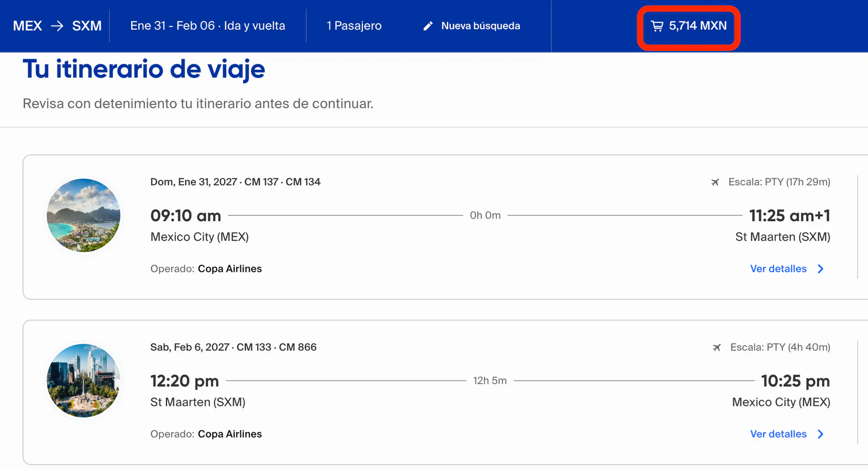Click the MEX origin code in header
The width and height of the screenshot is (868, 470).
click(x=28, y=26)
